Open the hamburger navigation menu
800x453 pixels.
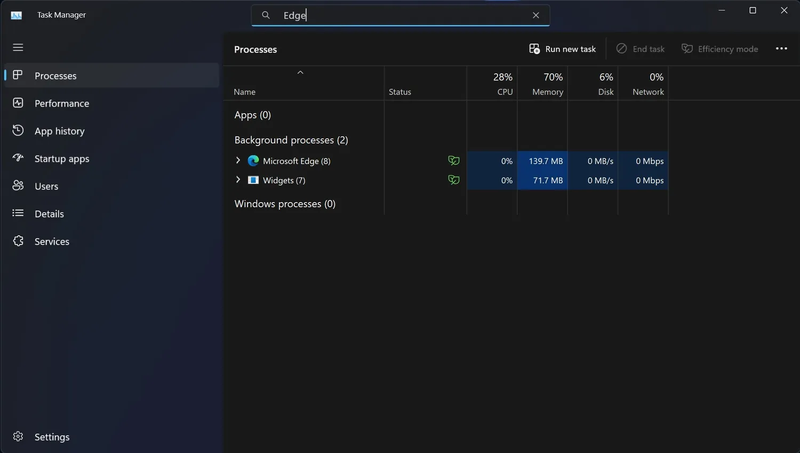18,47
